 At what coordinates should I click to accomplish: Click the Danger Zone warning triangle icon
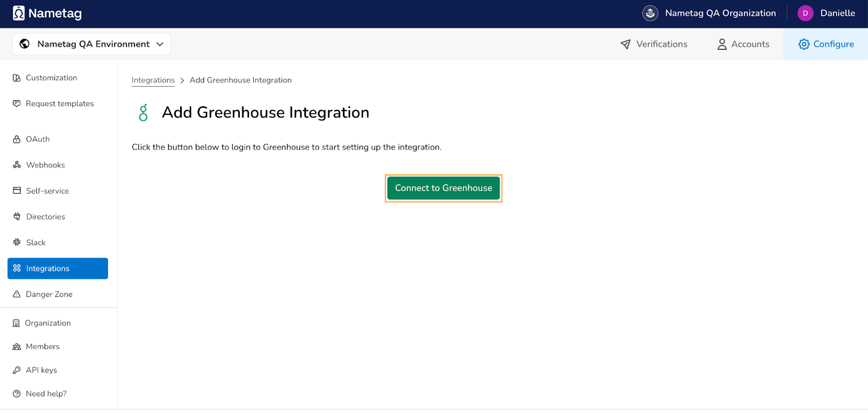17,294
